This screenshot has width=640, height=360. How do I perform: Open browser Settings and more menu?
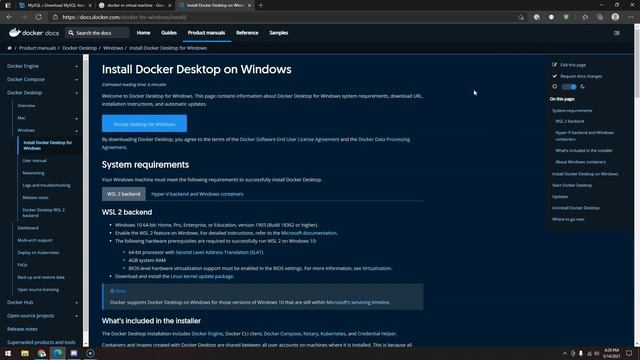click(631, 17)
